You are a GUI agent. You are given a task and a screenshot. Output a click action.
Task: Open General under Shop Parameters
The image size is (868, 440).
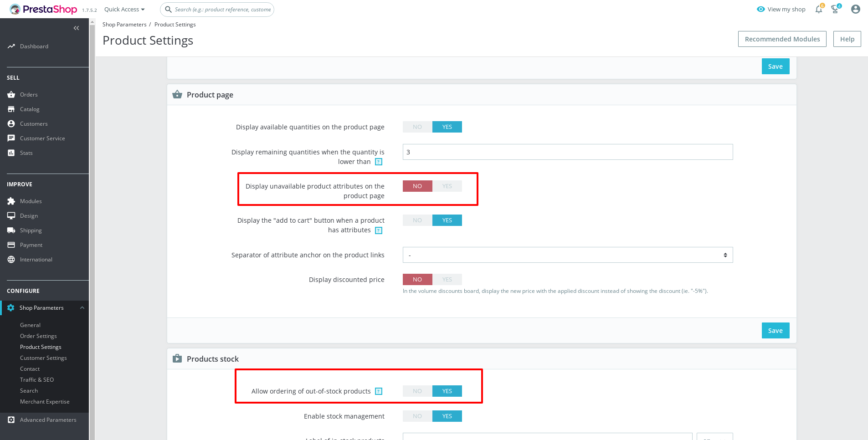click(30, 325)
